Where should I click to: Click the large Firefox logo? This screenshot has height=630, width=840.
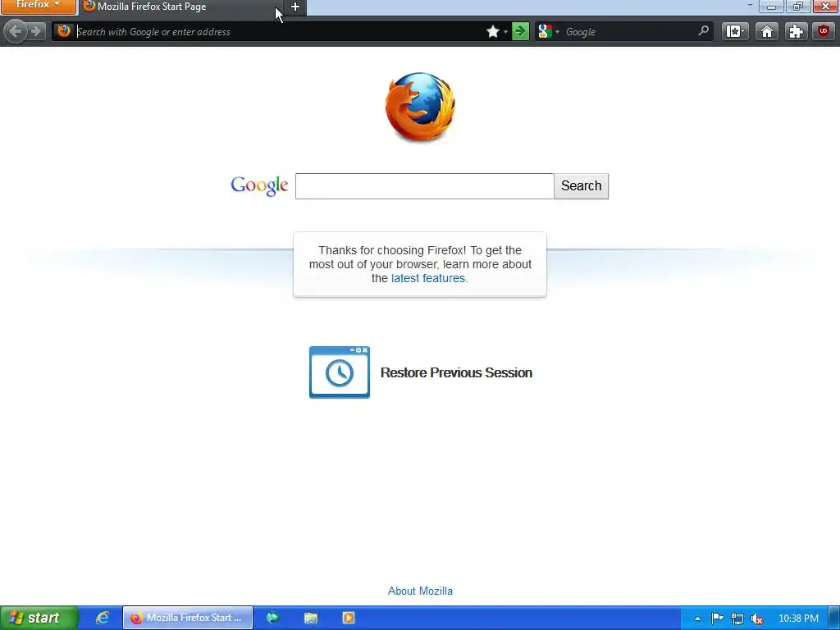pos(420,107)
